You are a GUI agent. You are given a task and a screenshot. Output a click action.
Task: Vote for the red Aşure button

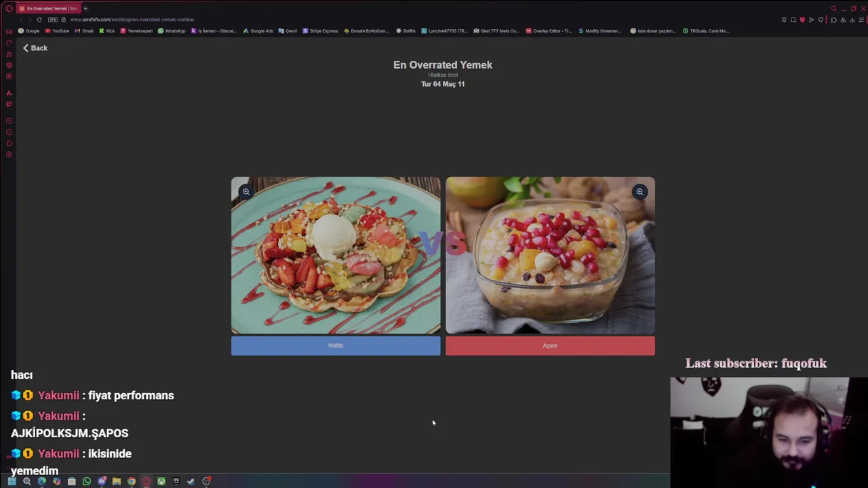click(550, 346)
